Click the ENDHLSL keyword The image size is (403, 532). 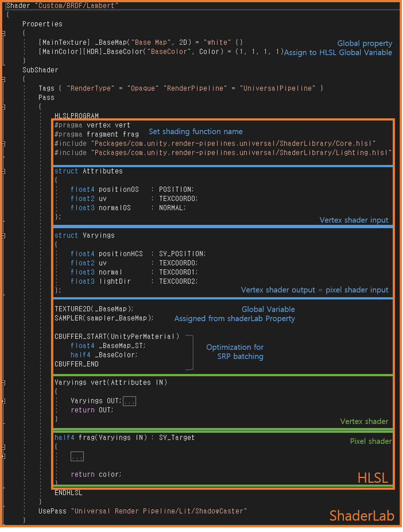point(68,493)
